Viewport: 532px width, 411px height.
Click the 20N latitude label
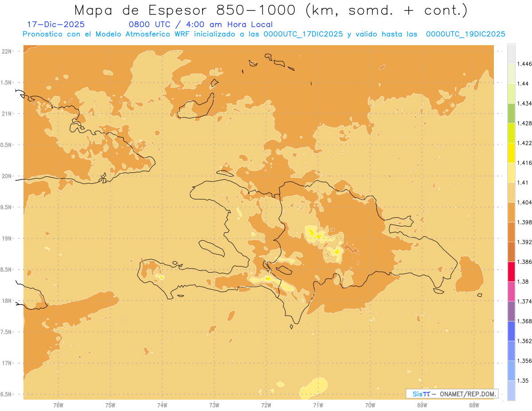pyautogui.click(x=7, y=176)
